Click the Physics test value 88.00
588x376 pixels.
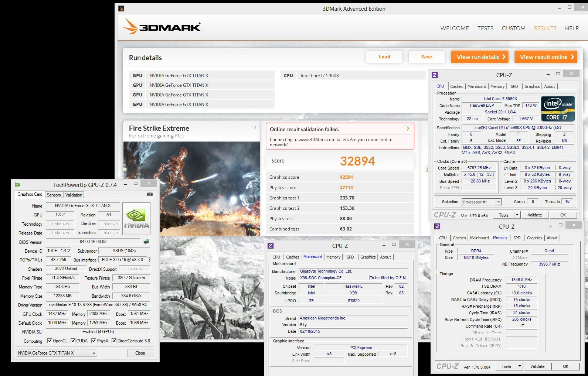click(346, 219)
